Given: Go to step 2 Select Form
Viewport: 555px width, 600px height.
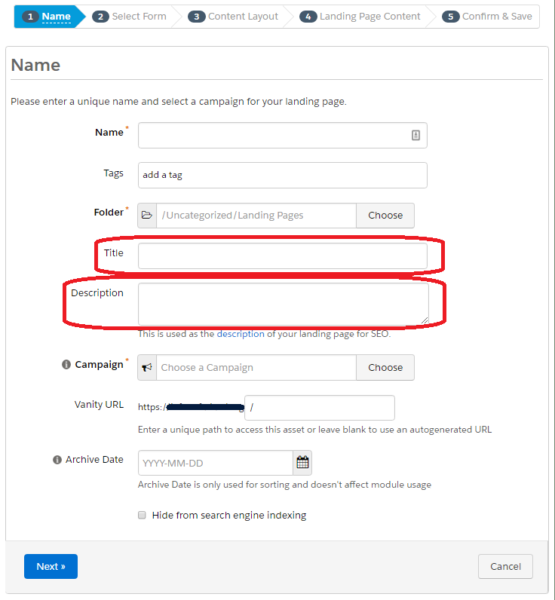Looking at the screenshot, I should (129, 16).
